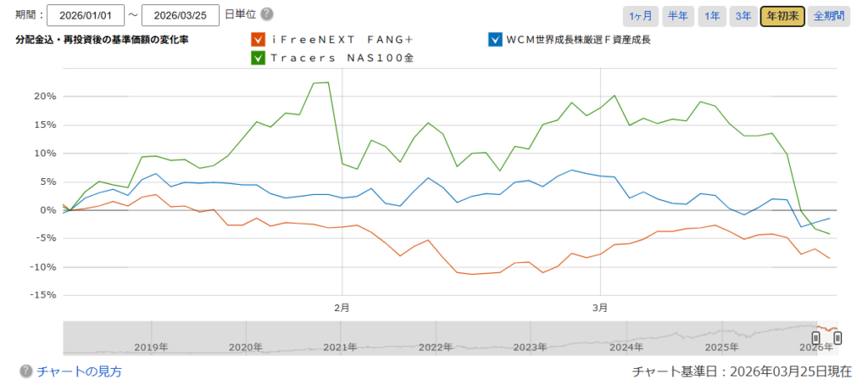The width and height of the screenshot is (868, 390).
Task: Select the 1ヶ月 period button
Action: (640, 15)
